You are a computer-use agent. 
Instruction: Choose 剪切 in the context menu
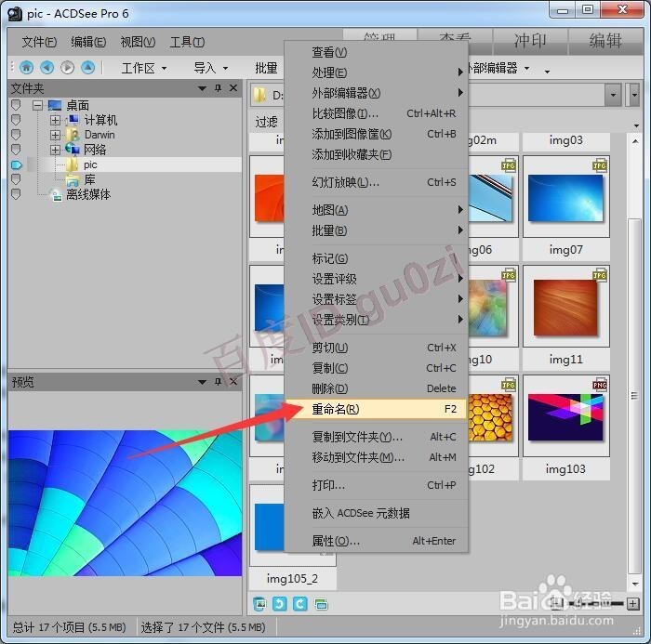pyautogui.click(x=376, y=348)
